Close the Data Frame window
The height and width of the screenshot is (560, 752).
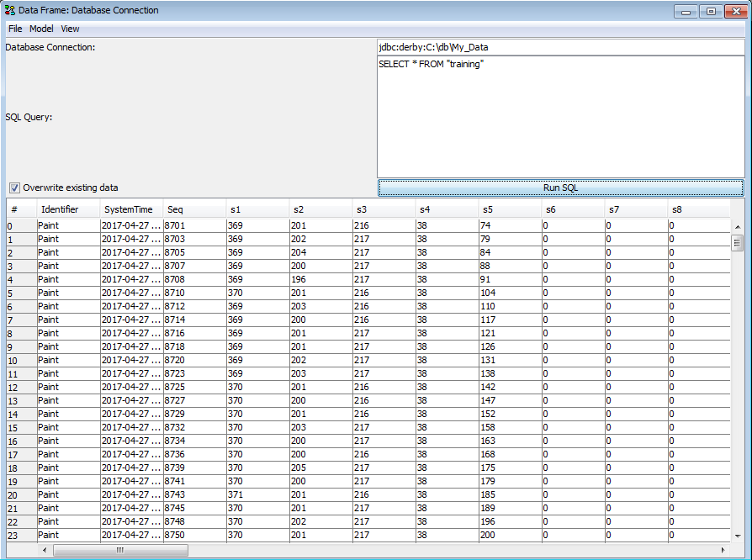736,12
